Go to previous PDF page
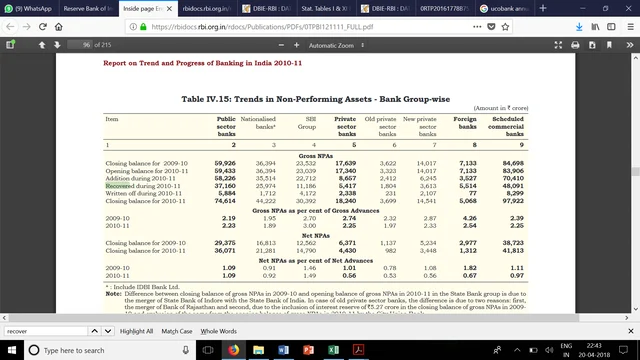Image resolution: width=640 pixels, height=360 pixels. [42, 45]
